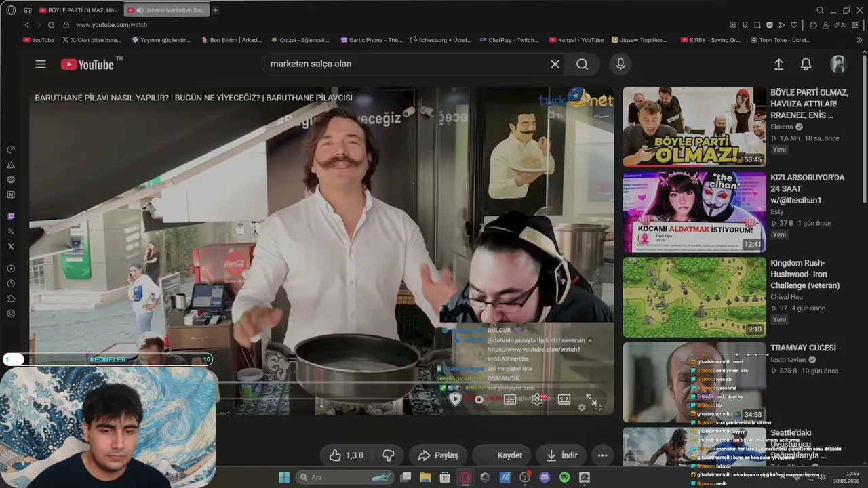Open the 'Ben Bildim | Arkad...' bookmark

coord(231,40)
